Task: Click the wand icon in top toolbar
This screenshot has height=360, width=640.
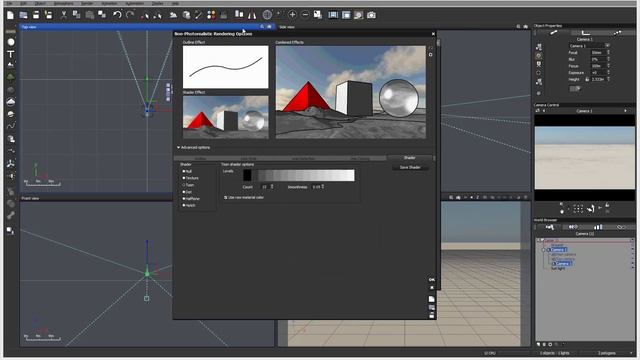Action: pos(198,15)
